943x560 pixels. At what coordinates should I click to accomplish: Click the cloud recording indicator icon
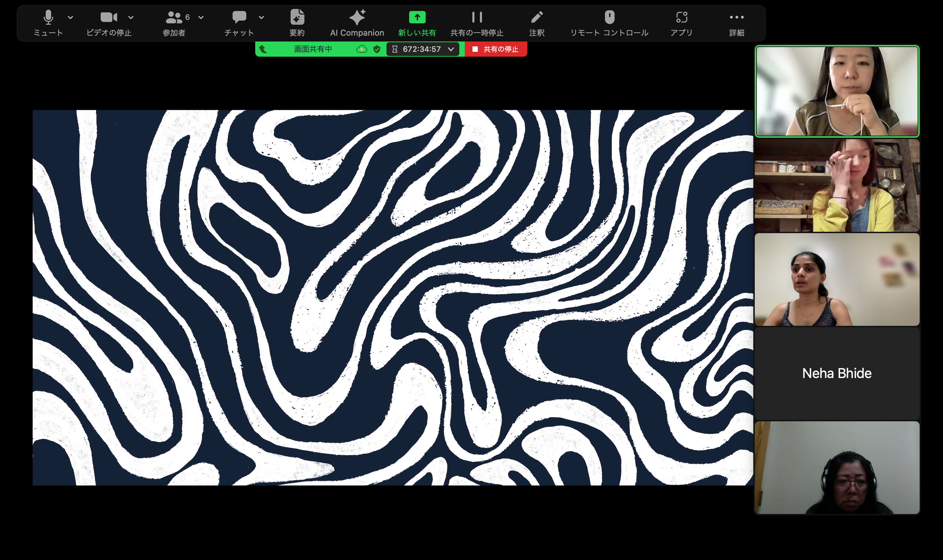(361, 49)
